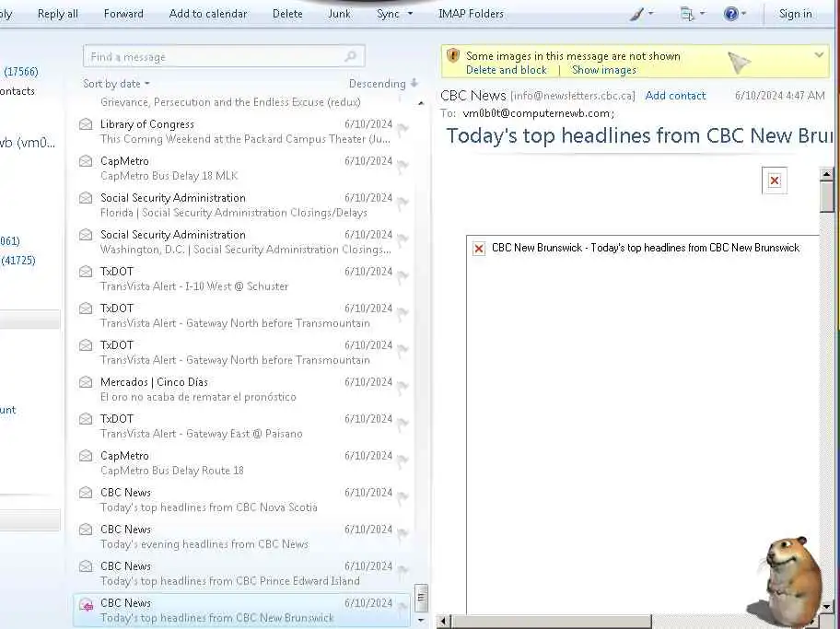
Task: Flag the Library of Congress message
Action: click(x=402, y=129)
